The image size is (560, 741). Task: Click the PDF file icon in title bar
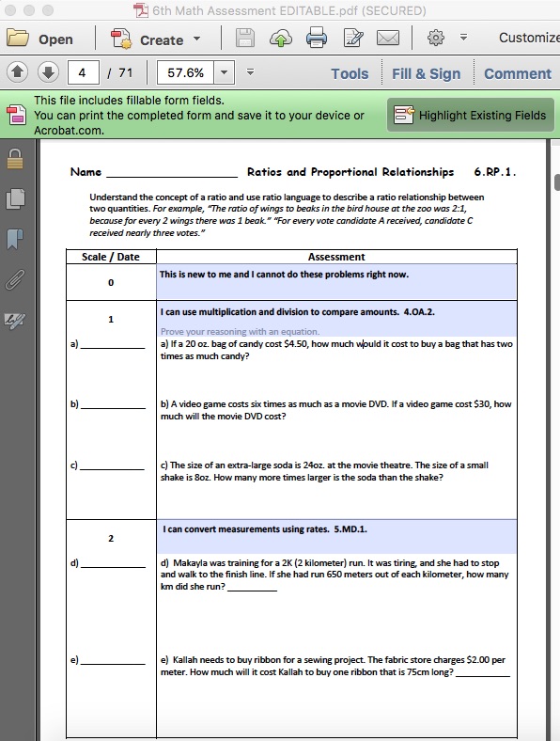(140, 10)
